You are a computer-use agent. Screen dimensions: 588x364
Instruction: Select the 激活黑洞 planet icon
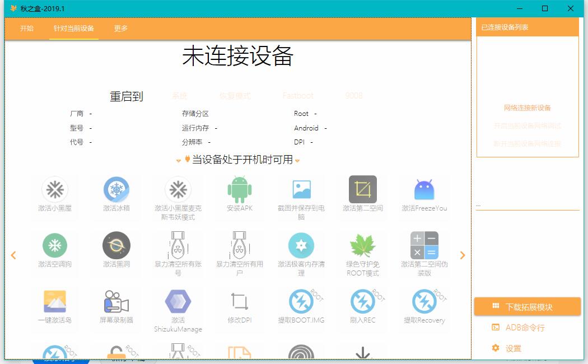[116, 245]
